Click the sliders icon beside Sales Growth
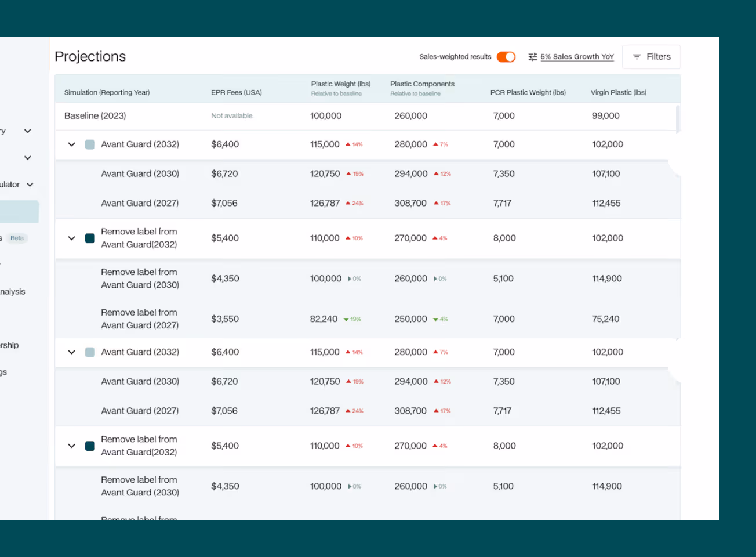This screenshot has height=557, width=756. (533, 57)
